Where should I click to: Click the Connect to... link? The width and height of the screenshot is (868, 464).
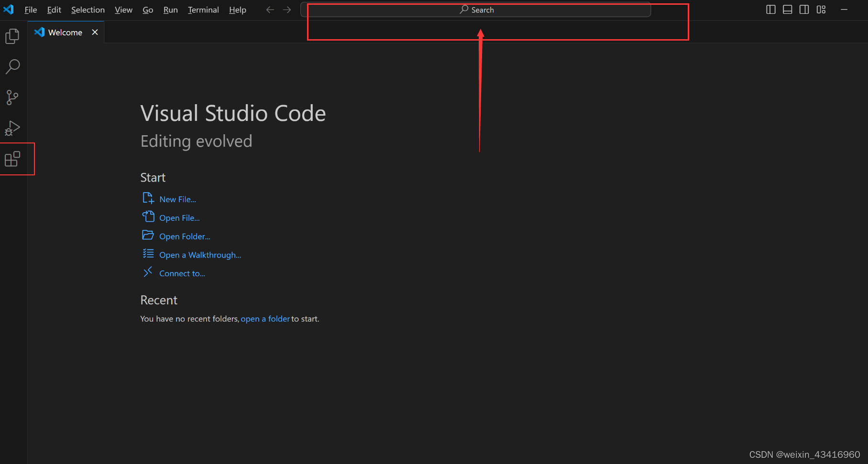[x=182, y=273]
